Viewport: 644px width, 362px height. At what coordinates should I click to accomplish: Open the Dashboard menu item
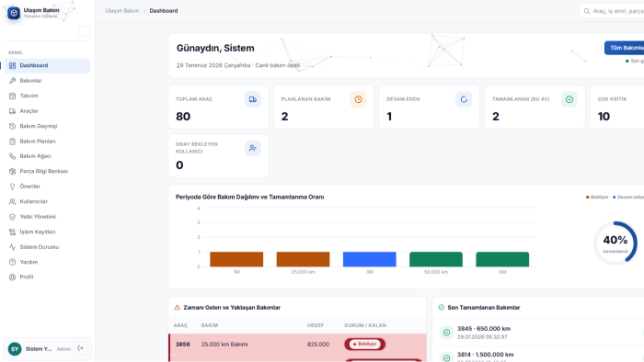coord(47,65)
